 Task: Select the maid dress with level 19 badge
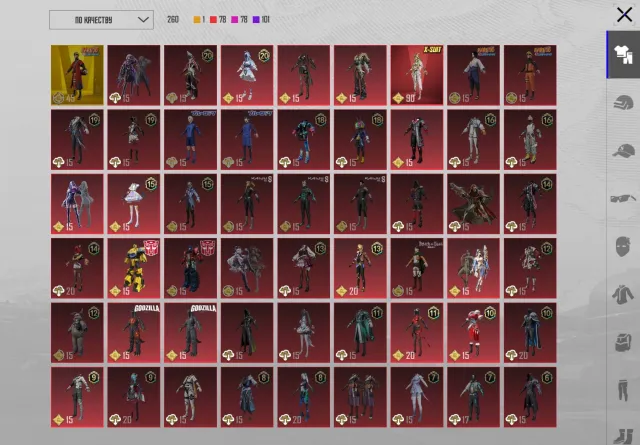coord(134,140)
